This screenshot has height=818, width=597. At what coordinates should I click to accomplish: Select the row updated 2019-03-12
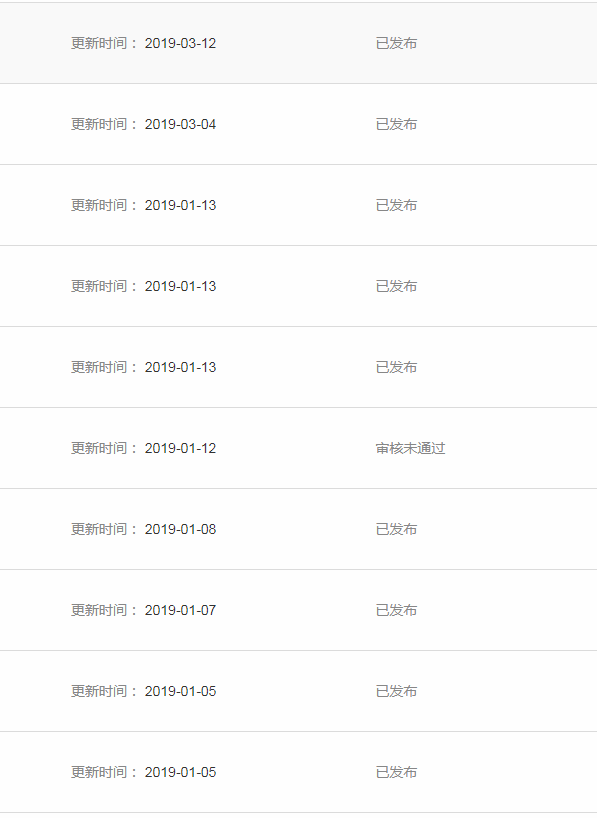click(x=298, y=43)
